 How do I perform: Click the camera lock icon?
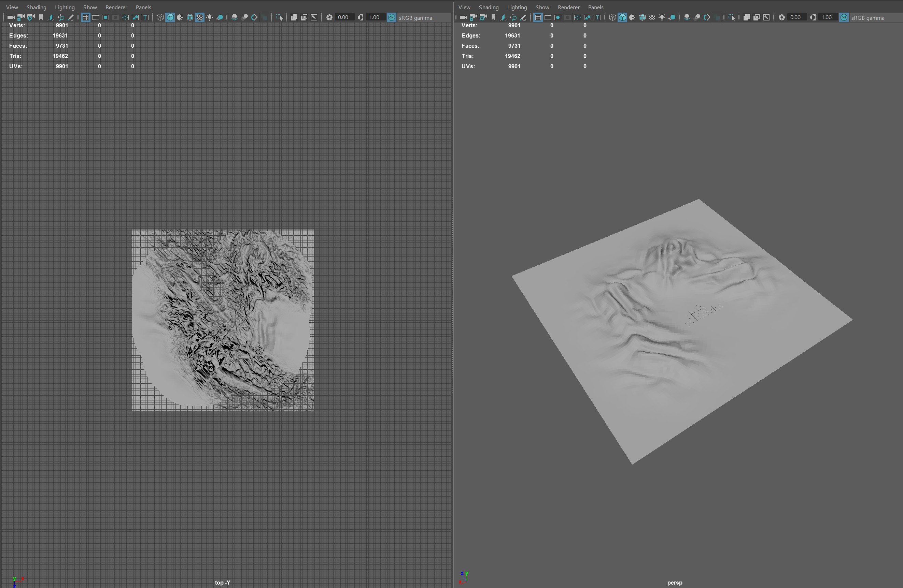pyautogui.click(x=21, y=17)
